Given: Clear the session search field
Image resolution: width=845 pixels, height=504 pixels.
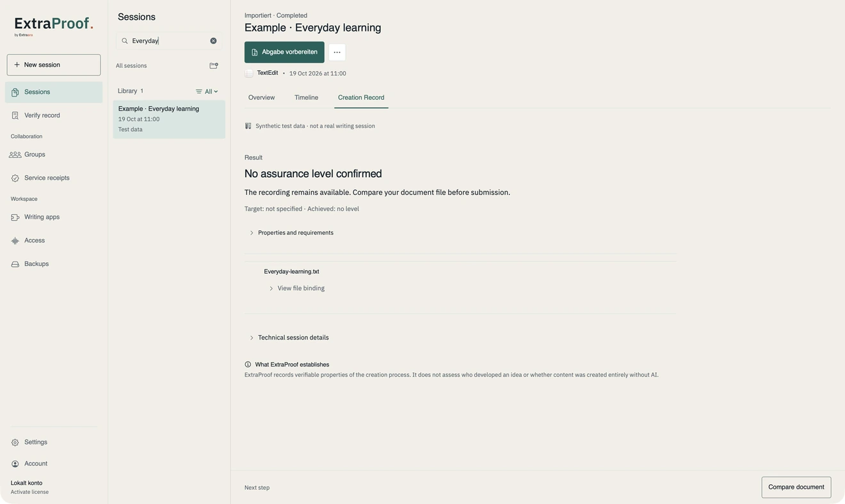Looking at the screenshot, I should click(214, 41).
